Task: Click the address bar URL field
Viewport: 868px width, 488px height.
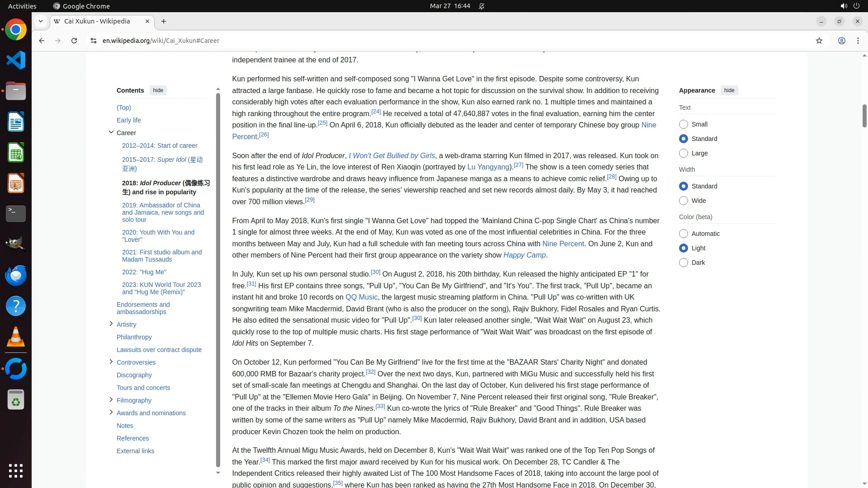Action: click(362, 41)
